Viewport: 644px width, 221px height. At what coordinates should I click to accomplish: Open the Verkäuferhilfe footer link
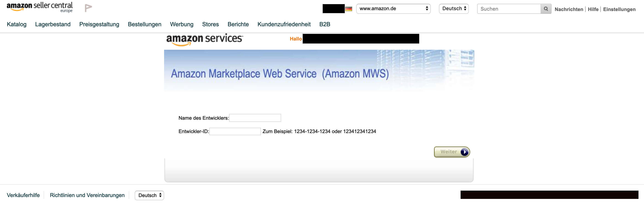coord(23,195)
